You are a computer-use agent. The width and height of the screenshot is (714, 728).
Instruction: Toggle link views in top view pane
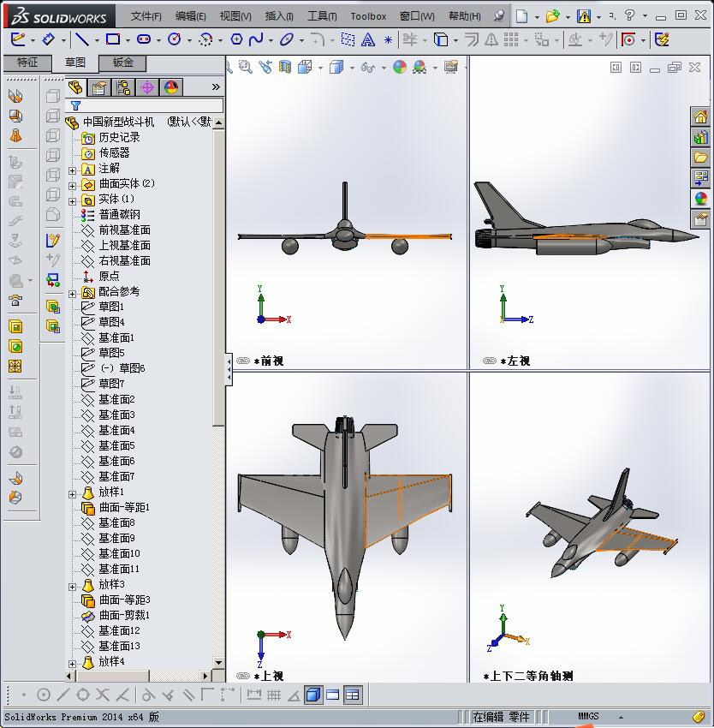[243, 676]
